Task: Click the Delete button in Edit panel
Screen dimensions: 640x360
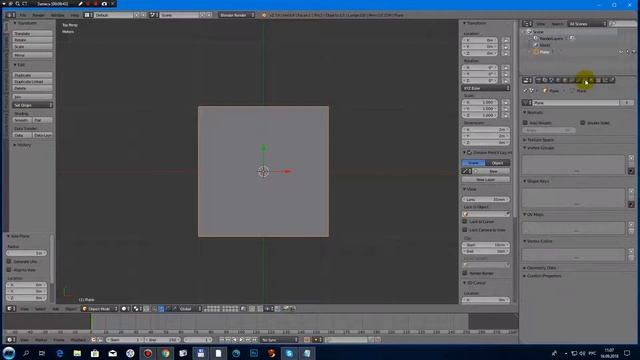Action: 32,88
